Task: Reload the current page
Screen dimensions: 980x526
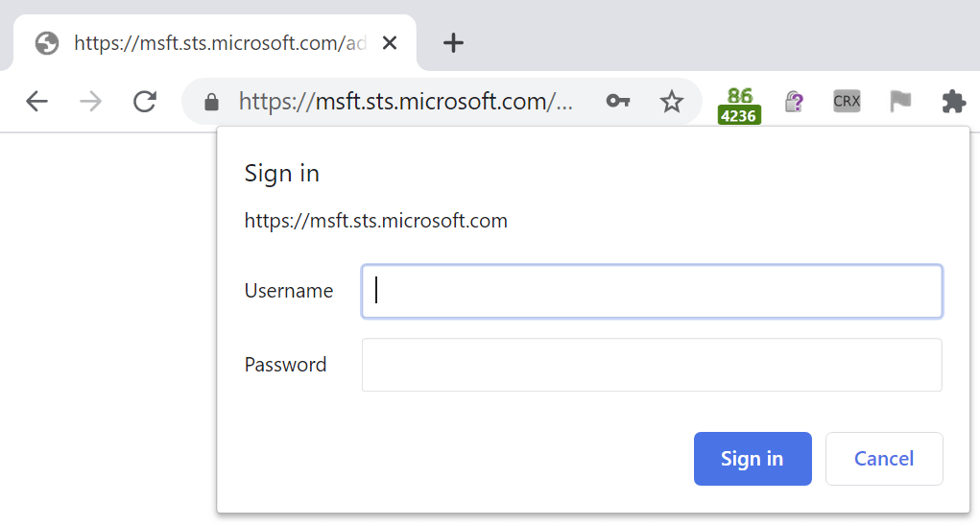Action: [x=145, y=101]
